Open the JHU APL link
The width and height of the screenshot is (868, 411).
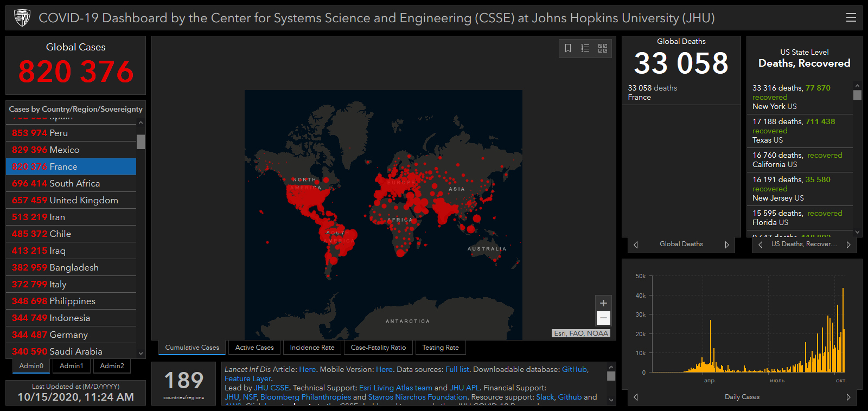coord(464,388)
